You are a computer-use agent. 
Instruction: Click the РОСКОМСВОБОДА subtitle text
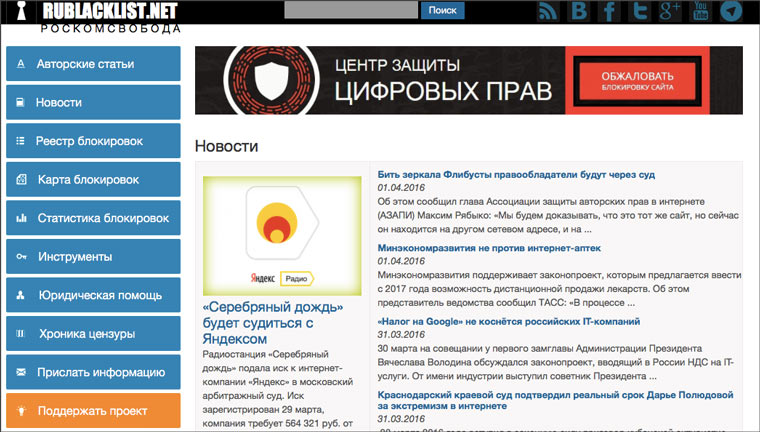click(111, 29)
